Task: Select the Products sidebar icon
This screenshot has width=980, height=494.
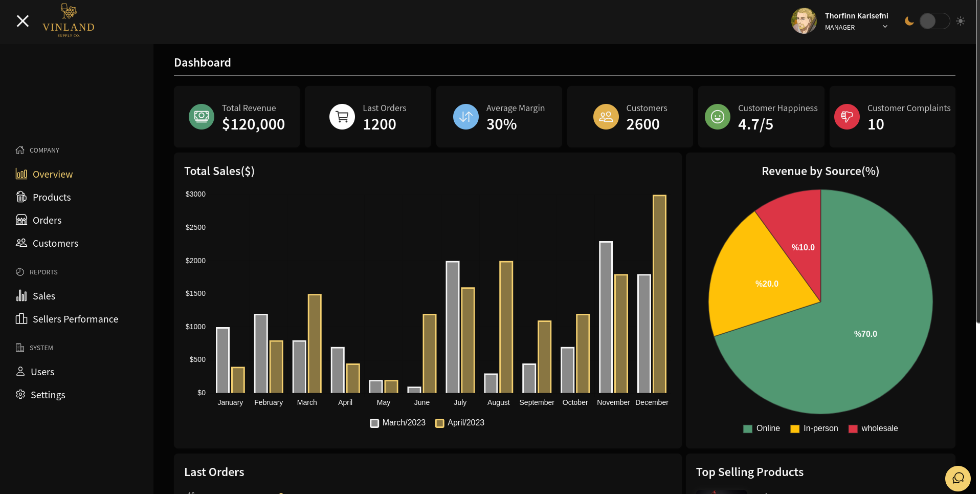Action: click(21, 197)
